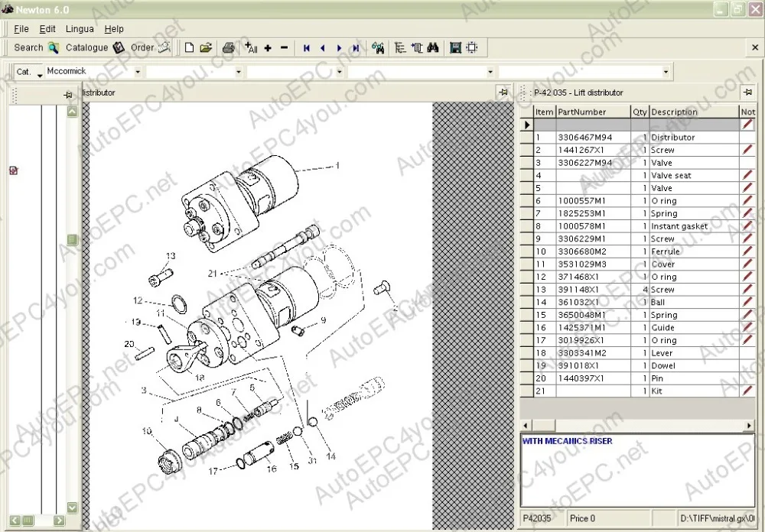The image size is (765, 532).
Task: Open a catalogue file using the folder icon
Action: point(205,47)
